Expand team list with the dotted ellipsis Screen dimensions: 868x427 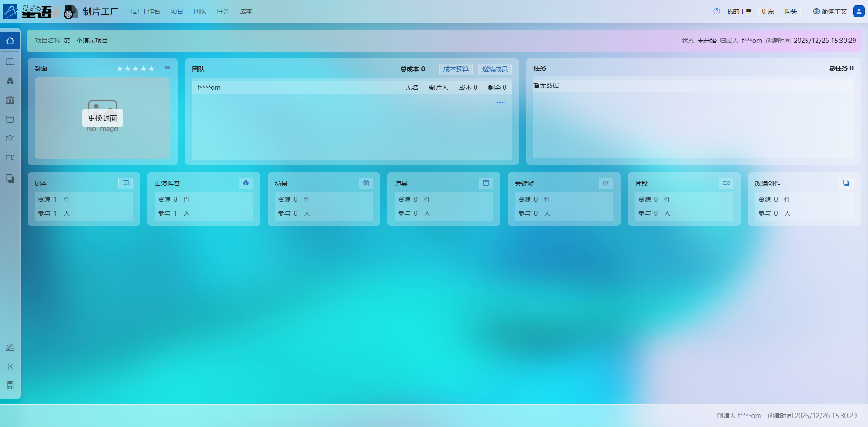pos(500,102)
